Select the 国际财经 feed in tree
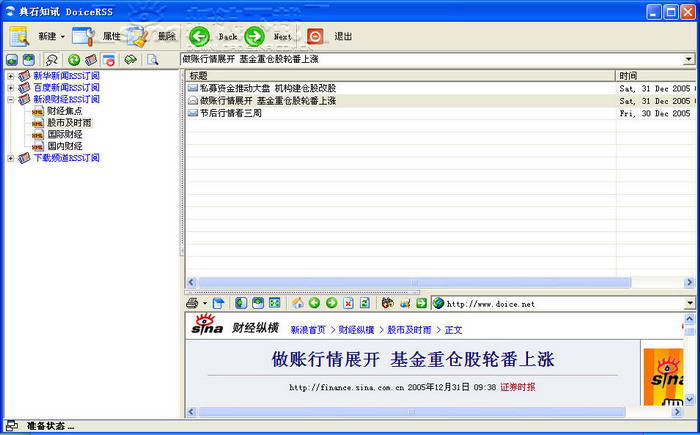 [64, 134]
